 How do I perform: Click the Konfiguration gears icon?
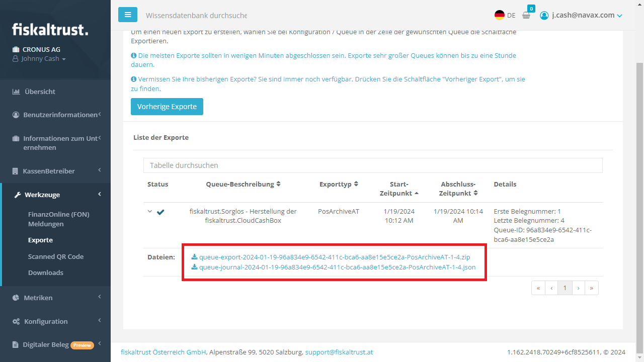pyautogui.click(x=16, y=321)
